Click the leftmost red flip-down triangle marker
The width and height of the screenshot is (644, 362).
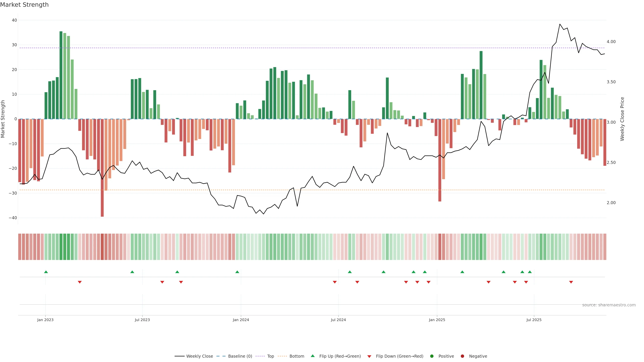tap(80, 282)
